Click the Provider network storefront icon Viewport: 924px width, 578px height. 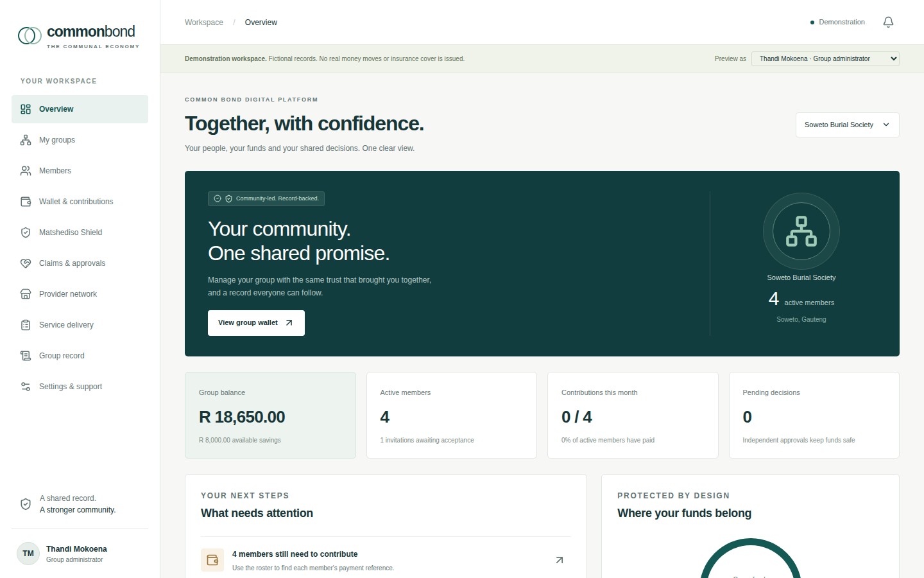click(x=26, y=294)
